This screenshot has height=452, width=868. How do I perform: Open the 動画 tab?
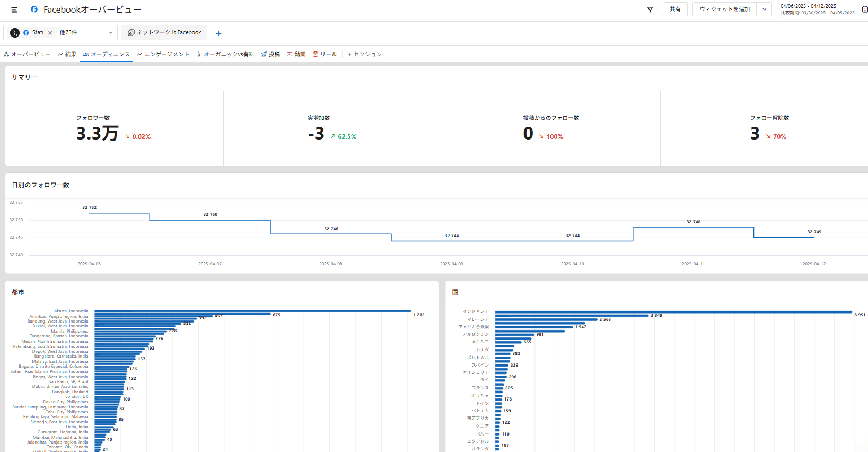click(296, 54)
